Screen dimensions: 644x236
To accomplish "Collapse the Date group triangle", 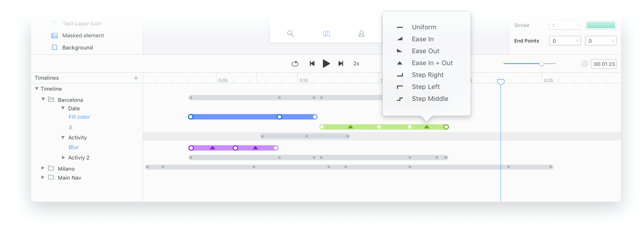I will click(x=63, y=108).
